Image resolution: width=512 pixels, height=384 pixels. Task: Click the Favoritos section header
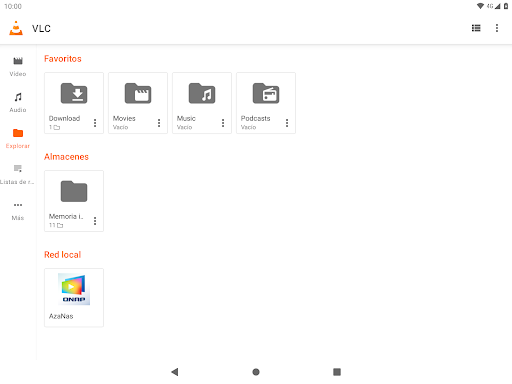pos(63,59)
